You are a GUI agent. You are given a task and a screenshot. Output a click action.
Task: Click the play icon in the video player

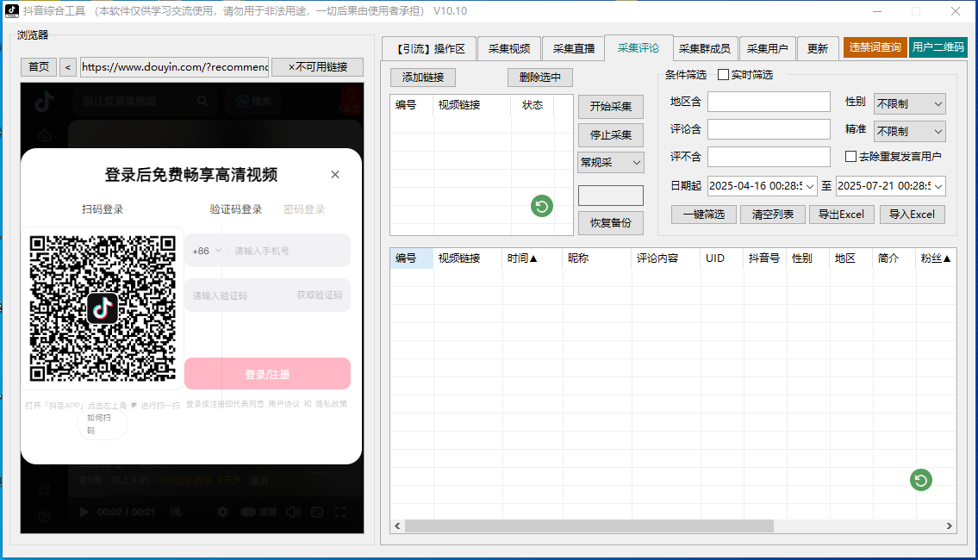click(84, 511)
